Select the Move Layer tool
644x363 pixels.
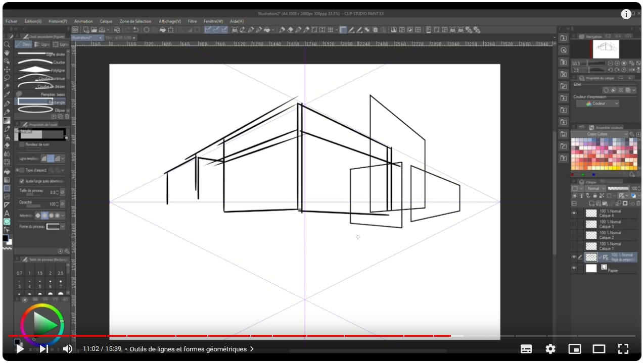tap(7, 69)
